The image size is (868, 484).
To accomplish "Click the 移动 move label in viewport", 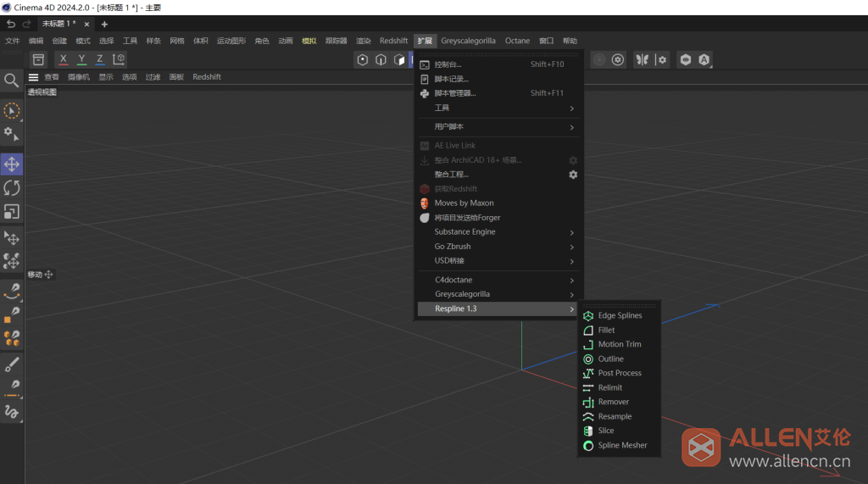I will point(35,275).
